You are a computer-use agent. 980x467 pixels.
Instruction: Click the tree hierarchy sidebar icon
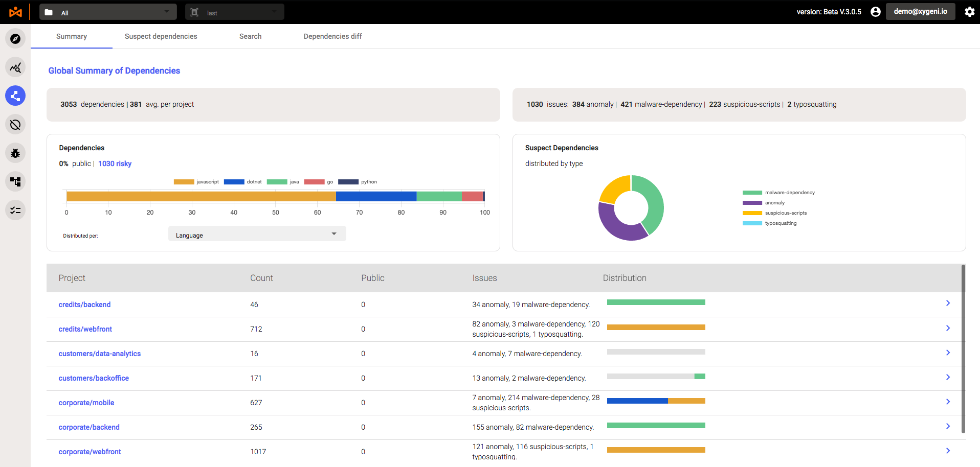pos(15,182)
